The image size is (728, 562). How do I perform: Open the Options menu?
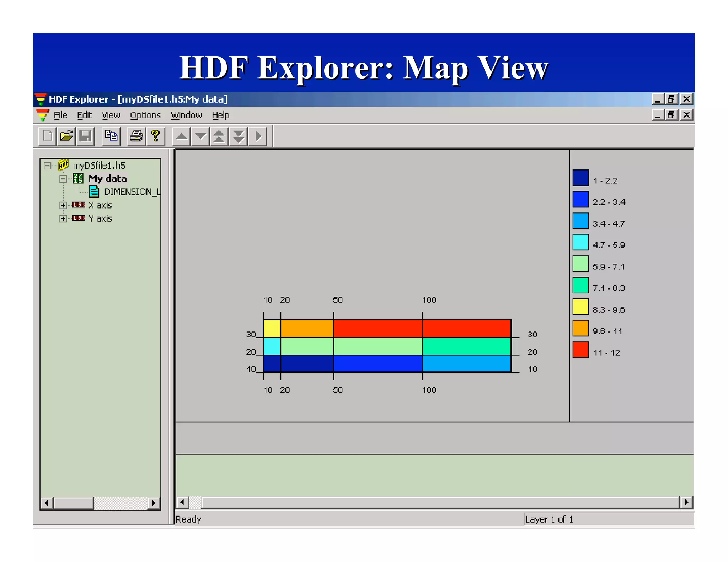(x=145, y=115)
